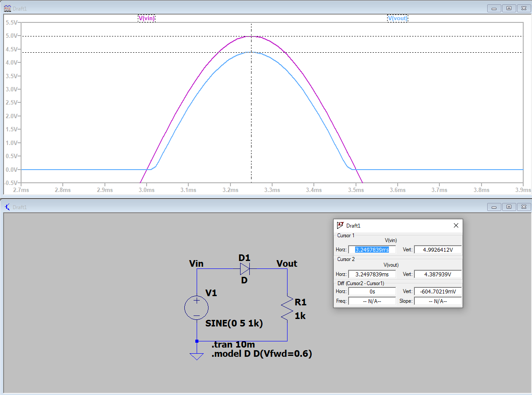Select the R1 resistor symbol

[288, 308]
